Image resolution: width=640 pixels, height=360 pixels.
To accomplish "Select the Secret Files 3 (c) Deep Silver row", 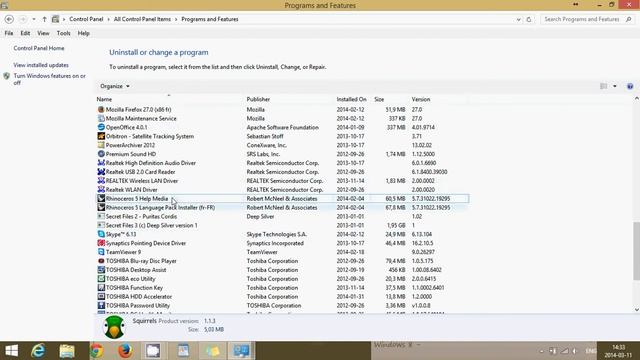I will pos(282,225).
